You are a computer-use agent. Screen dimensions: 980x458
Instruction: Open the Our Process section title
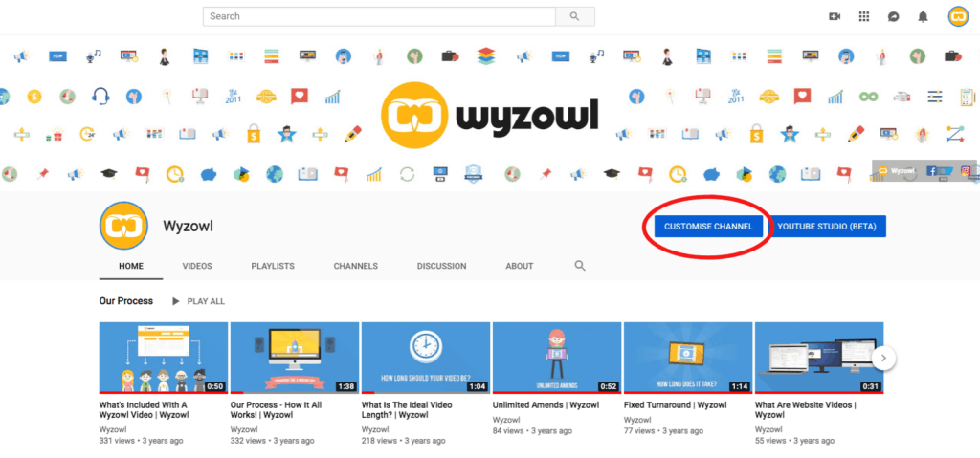126,301
